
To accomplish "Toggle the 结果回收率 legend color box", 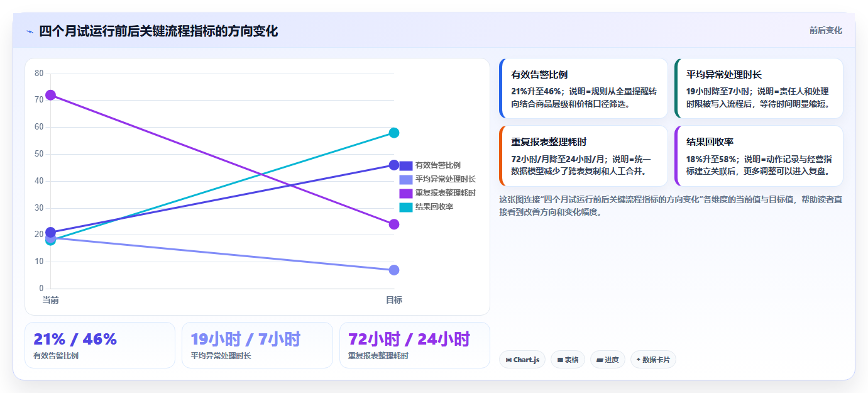I will pyautogui.click(x=406, y=207).
